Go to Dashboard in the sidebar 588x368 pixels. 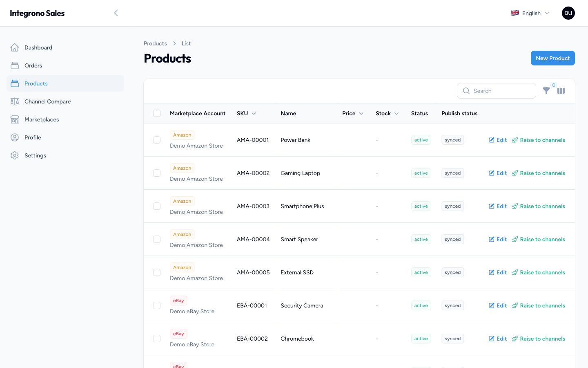click(65, 47)
